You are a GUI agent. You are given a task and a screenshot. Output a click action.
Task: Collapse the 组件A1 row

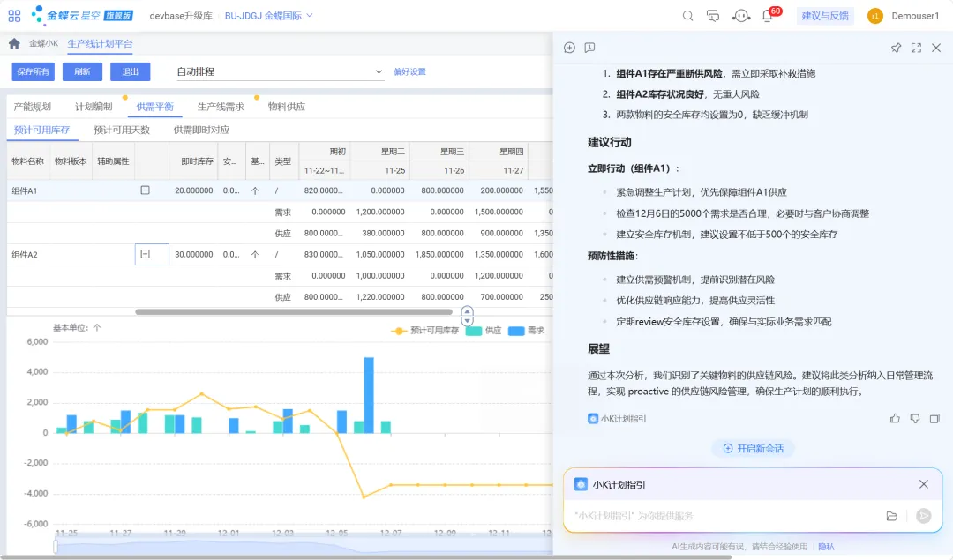(x=146, y=190)
